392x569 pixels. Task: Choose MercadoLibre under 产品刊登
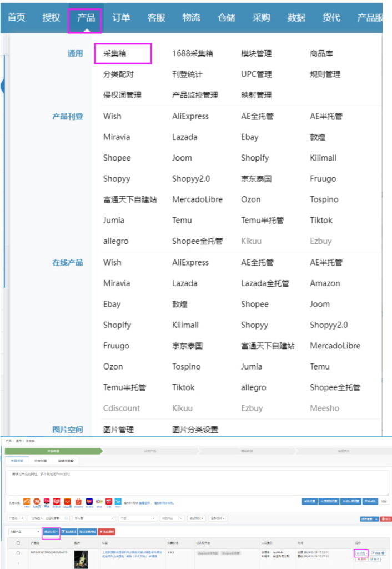pyautogui.click(x=197, y=199)
